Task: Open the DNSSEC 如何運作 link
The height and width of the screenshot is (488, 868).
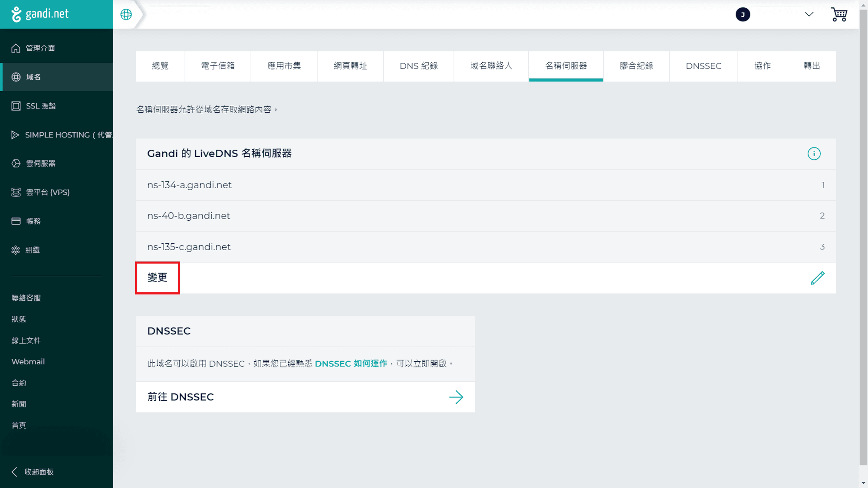Action: [351, 364]
